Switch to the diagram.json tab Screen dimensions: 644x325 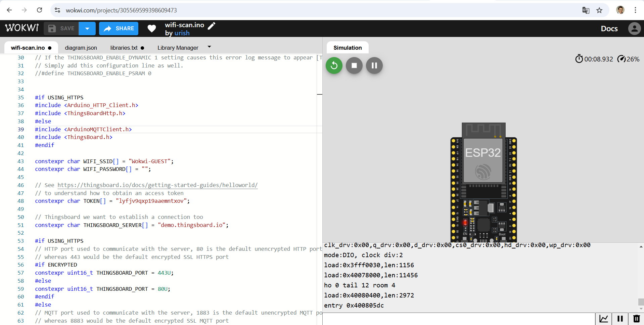pos(81,48)
